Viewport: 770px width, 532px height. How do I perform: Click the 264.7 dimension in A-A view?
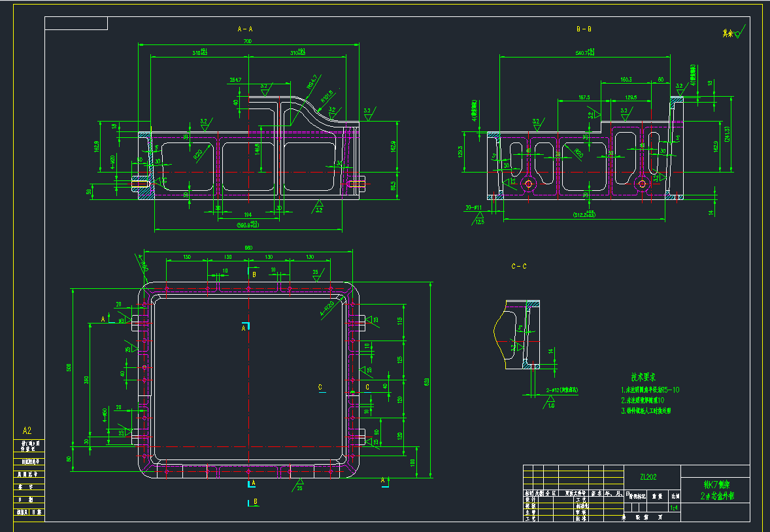pos(236,80)
